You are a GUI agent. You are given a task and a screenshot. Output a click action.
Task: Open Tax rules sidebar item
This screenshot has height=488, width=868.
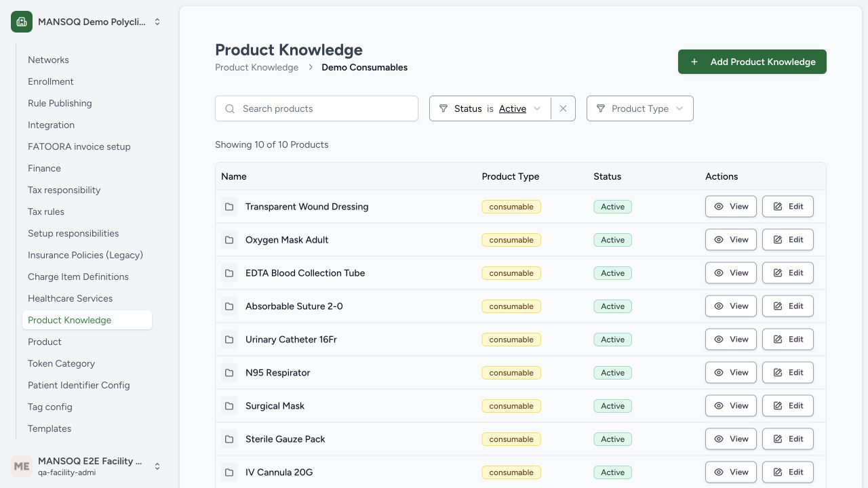click(x=87, y=211)
